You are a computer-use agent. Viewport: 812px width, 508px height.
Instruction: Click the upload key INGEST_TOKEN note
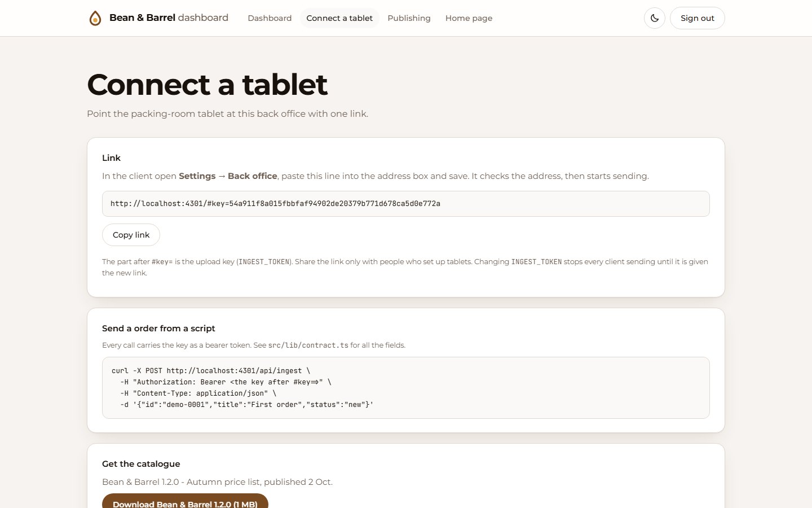pos(405,267)
